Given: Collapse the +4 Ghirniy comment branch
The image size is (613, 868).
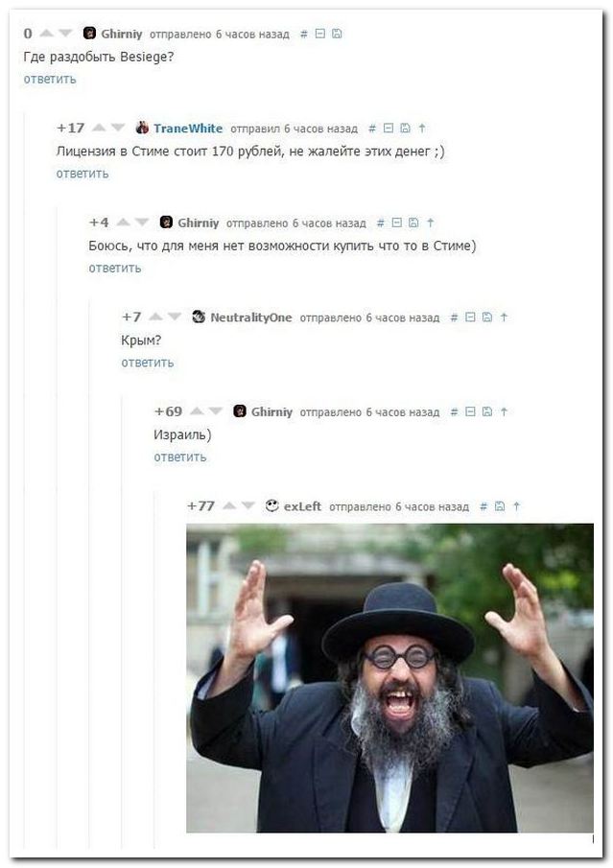Looking at the screenshot, I should tap(396, 223).
